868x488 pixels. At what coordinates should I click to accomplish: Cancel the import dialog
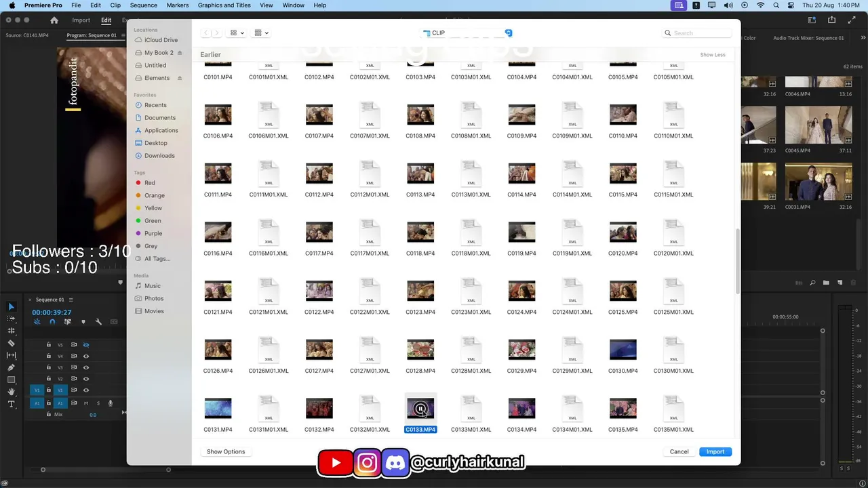679,451
